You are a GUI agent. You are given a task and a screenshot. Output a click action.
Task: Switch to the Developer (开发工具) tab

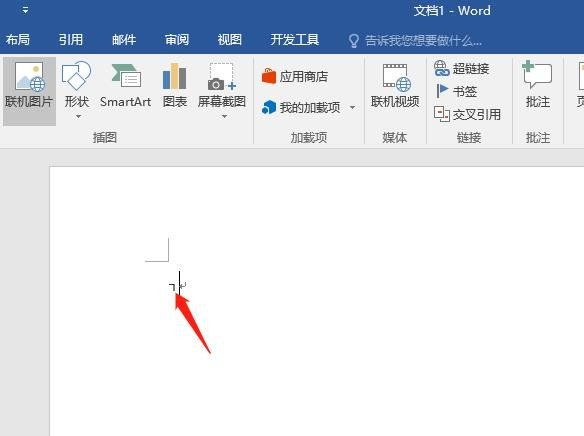click(295, 39)
